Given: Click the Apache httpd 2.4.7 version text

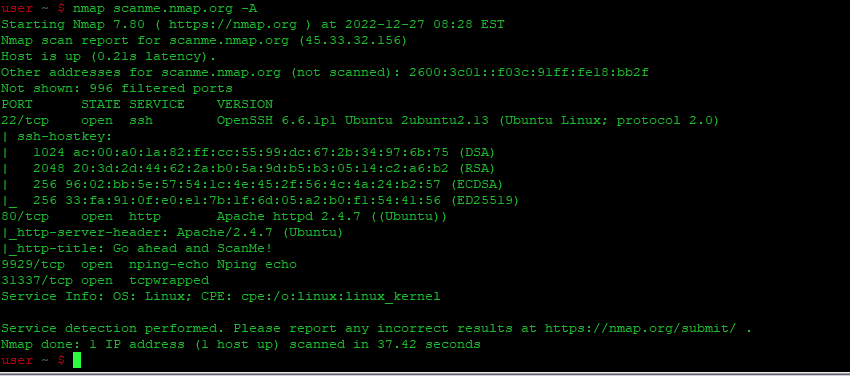Looking at the screenshot, I should pyautogui.click(x=289, y=217).
